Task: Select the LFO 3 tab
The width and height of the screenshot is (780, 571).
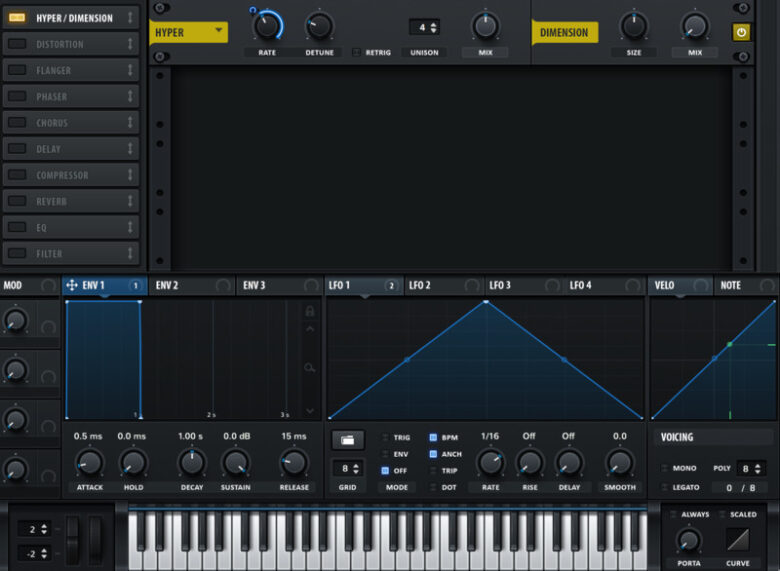Action: click(525, 286)
